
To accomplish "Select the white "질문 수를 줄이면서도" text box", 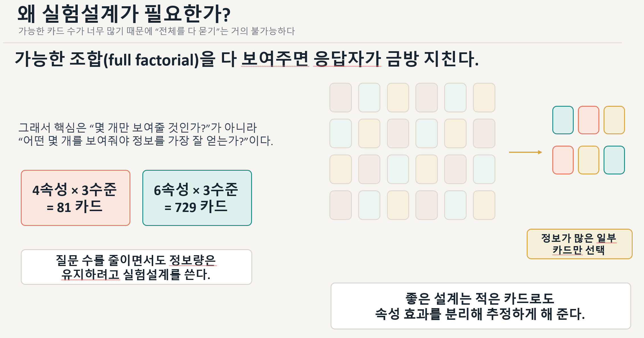I will pos(136,267).
